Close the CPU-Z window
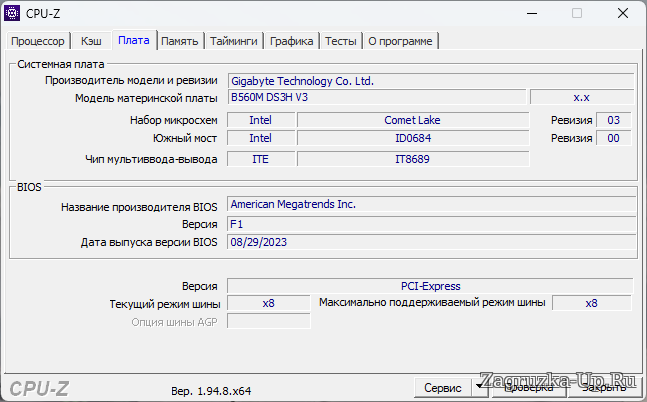647x402 pixels. coord(621,14)
